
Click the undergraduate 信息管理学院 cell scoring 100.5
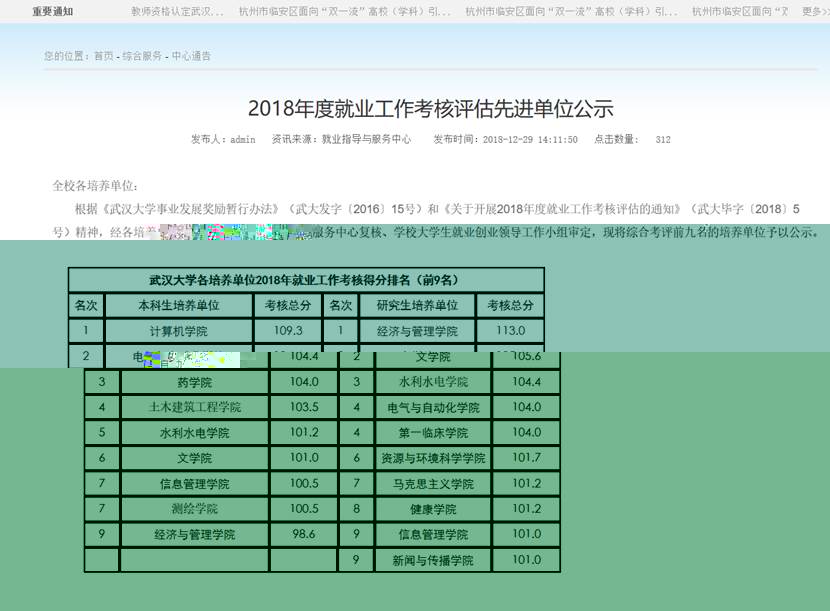coord(195,484)
